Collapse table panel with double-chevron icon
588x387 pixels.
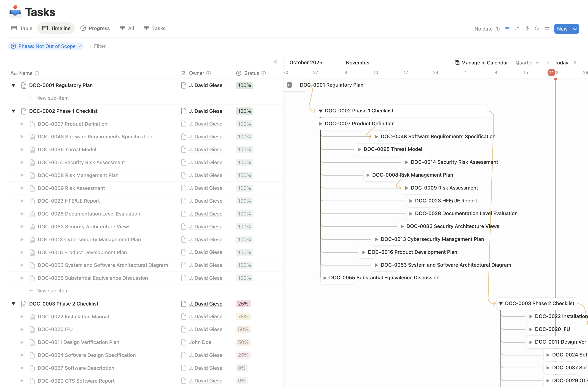click(x=276, y=62)
